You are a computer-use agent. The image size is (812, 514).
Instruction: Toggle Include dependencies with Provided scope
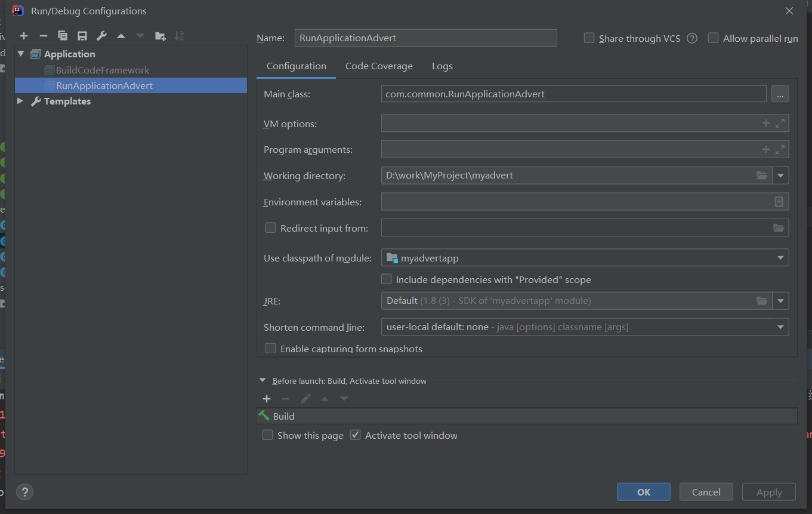386,279
